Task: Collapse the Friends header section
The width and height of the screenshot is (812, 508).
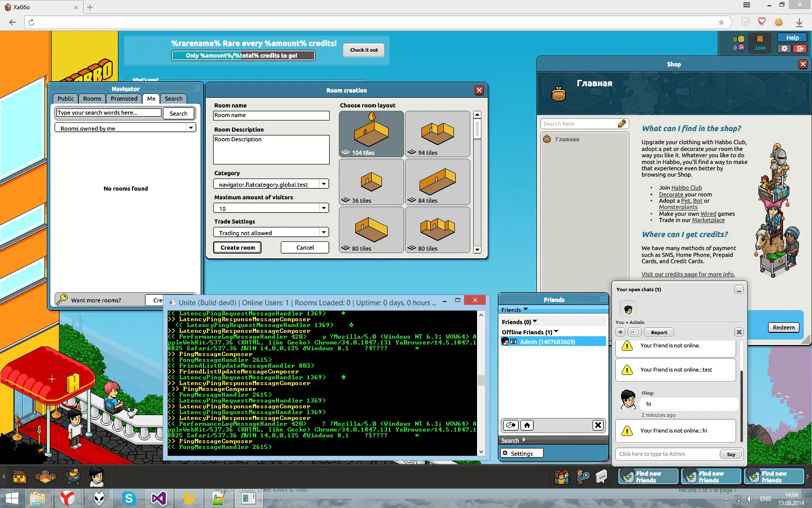Action: point(515,310)
